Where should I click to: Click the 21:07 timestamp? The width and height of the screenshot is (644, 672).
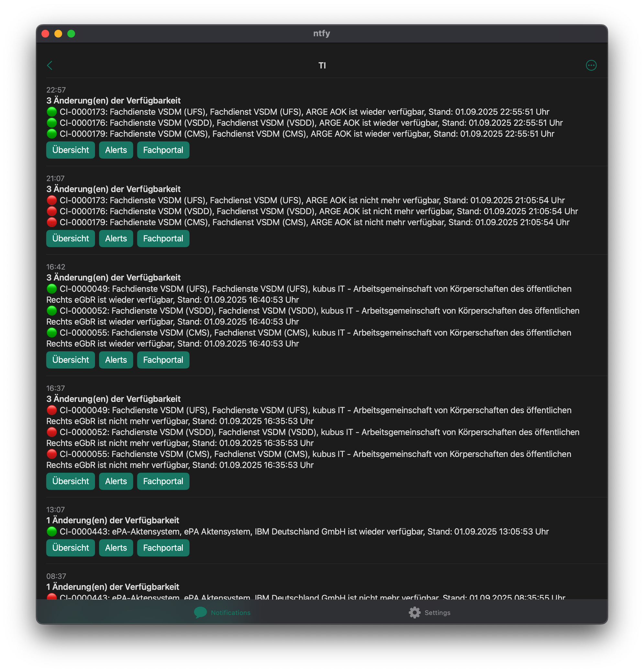[55, 178]
